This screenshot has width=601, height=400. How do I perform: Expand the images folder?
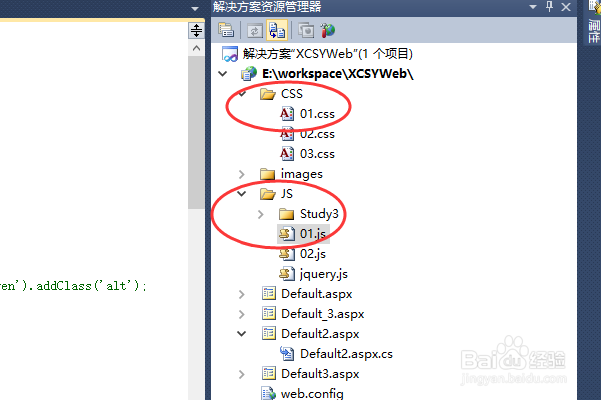pyautogui.click(x=241, y=174)
